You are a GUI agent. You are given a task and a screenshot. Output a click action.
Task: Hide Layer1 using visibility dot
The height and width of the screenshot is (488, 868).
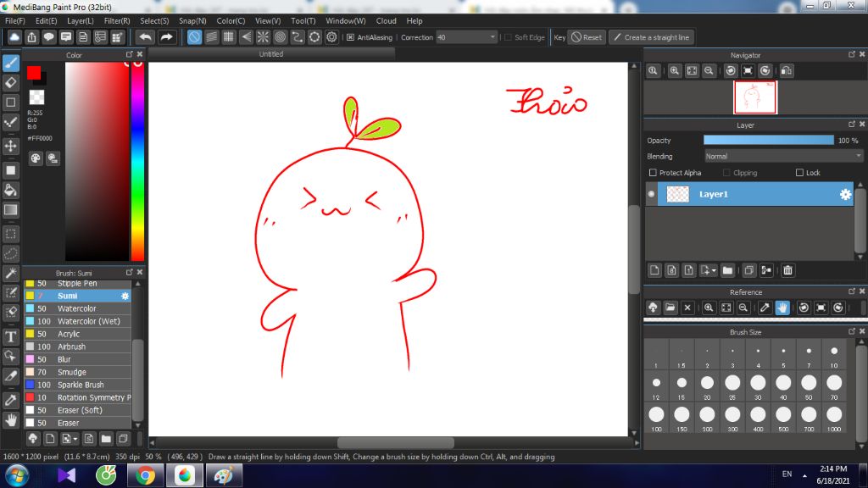point(652,194)
